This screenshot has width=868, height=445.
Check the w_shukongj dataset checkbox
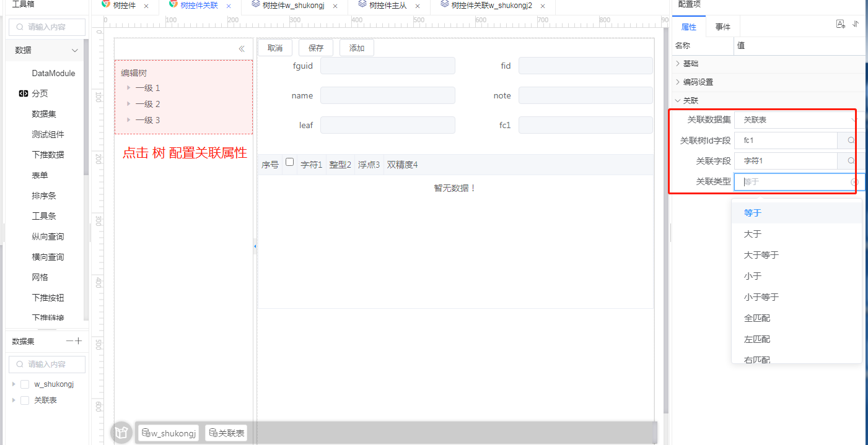25,384
